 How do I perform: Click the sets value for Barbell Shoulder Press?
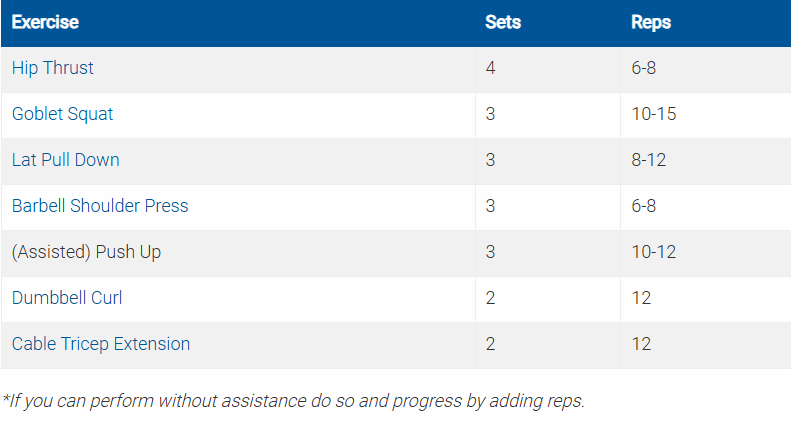pos(490,206)
